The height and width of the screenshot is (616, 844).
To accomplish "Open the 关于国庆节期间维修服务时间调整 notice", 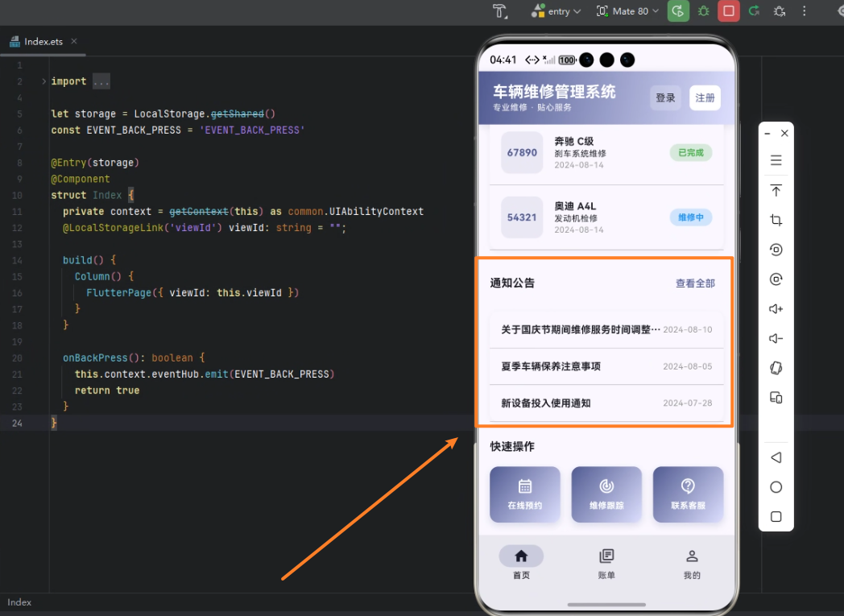I will tap(606, 330).
